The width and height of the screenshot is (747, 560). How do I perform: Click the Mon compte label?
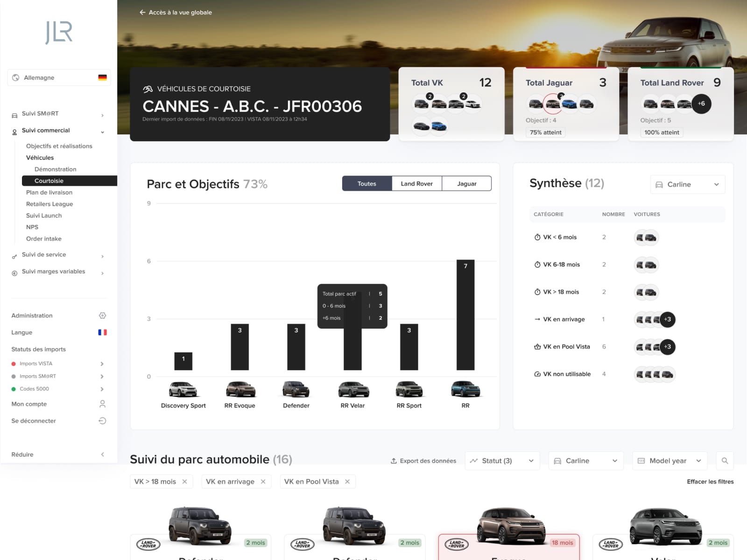(29, 404)
